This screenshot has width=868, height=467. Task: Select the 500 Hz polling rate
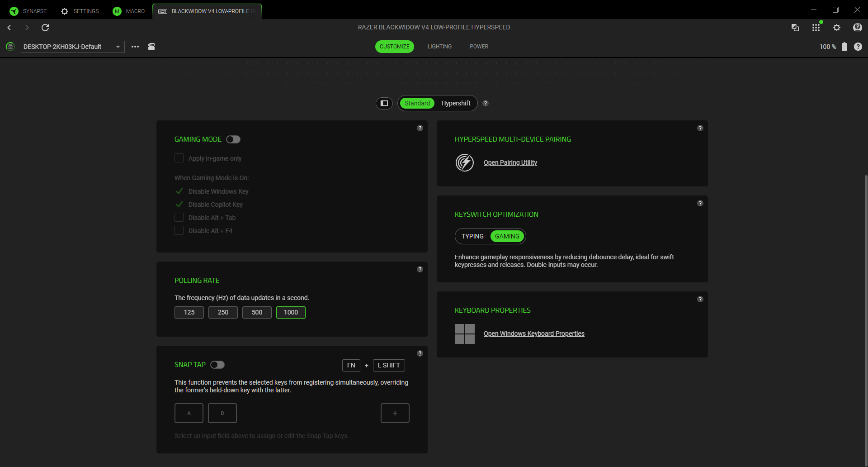pyautogui.click(x=257, y=312)
